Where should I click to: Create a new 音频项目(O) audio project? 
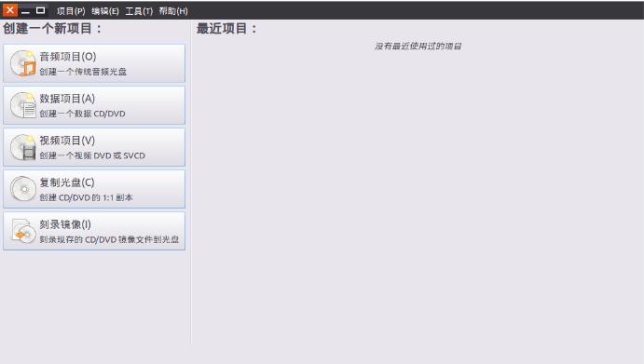[x=94, y=63]
